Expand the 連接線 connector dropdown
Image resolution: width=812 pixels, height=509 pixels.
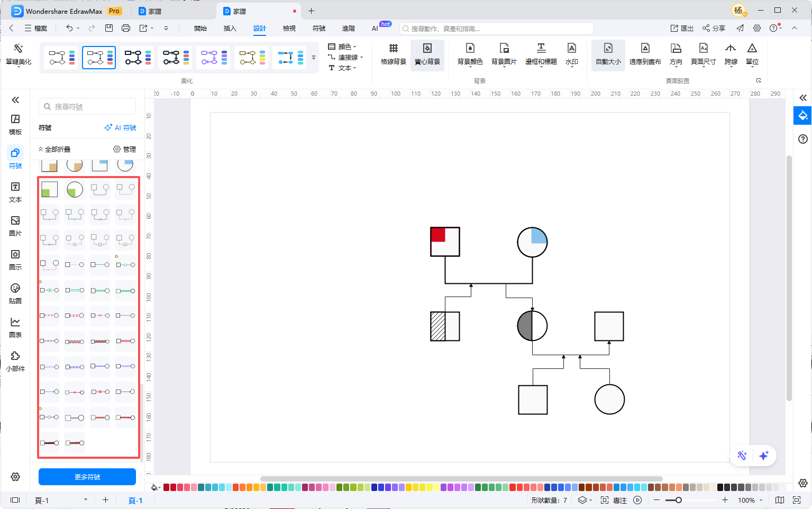pyautogui.click(x=345, y=57)
